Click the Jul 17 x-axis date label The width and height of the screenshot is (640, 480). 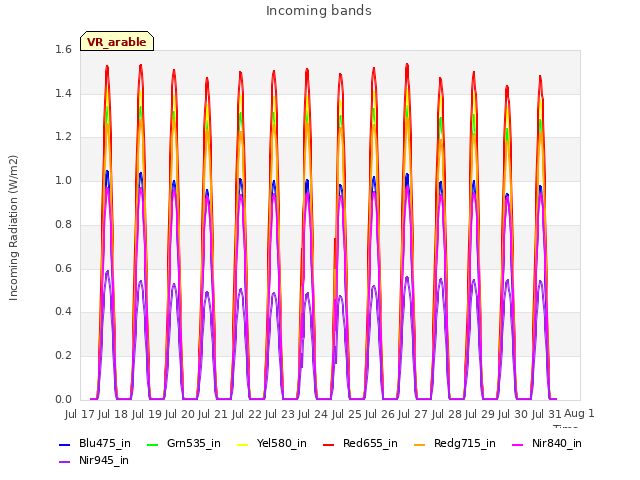tap(80, 415)
